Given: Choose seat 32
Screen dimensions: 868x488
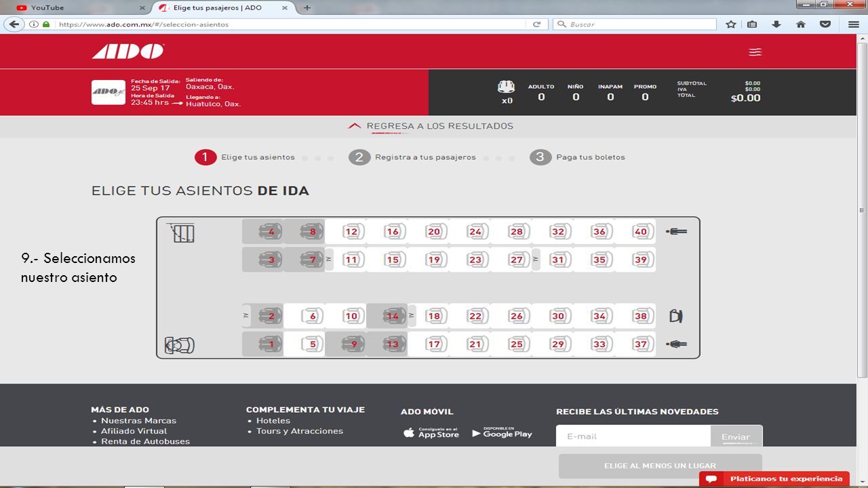Looking at the screenshot, I should tap(558, 232).
